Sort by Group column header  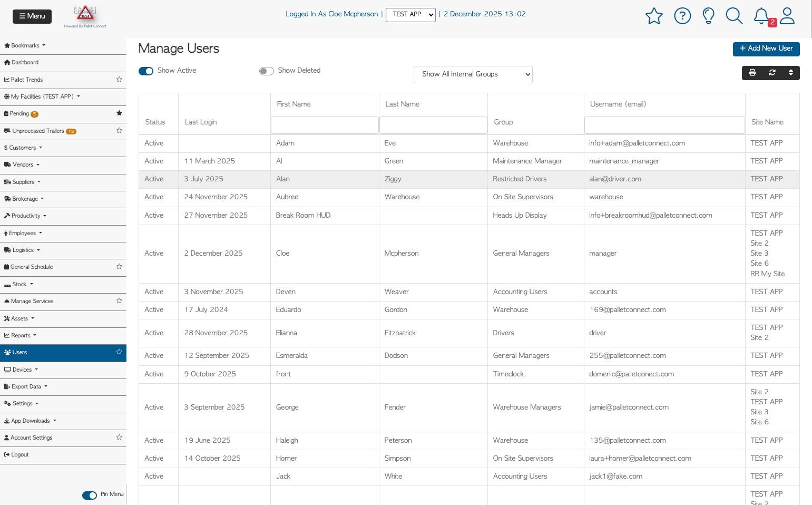coord(503,122)
